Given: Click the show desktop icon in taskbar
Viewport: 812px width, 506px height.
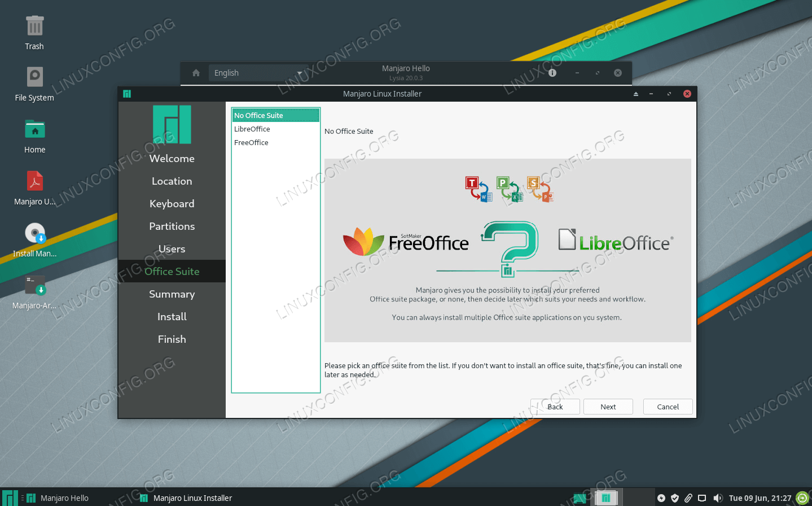Looking at the screenshot, I should (x=580, y=498).
